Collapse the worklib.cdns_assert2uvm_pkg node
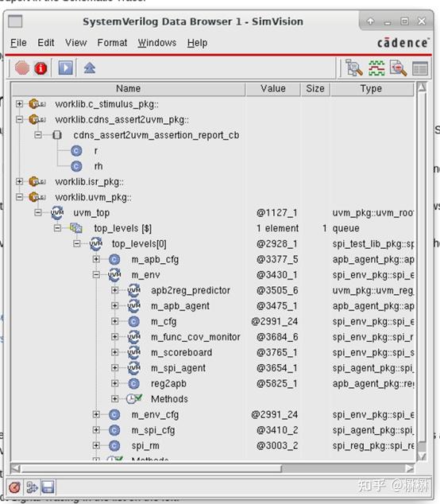The width and height of the screenshot is (440, 504). 19,119
